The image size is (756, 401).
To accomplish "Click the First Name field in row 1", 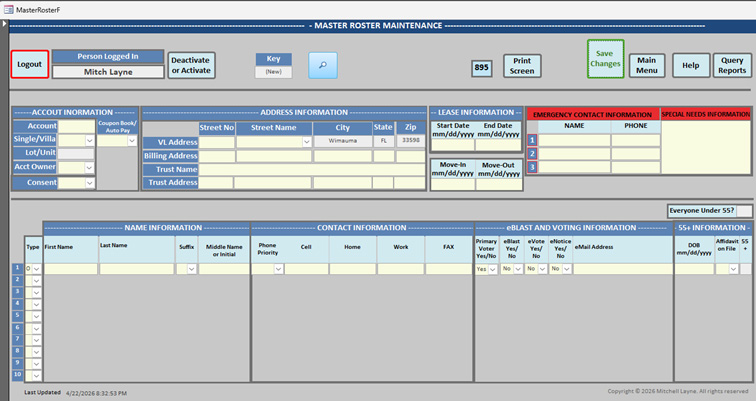I will point(70,269).
